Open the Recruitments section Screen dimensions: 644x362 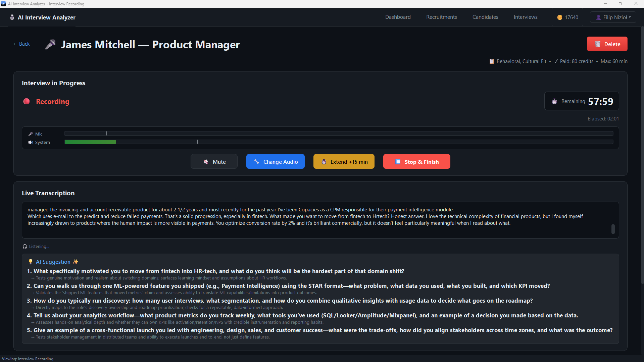click(x=441, y=17)
